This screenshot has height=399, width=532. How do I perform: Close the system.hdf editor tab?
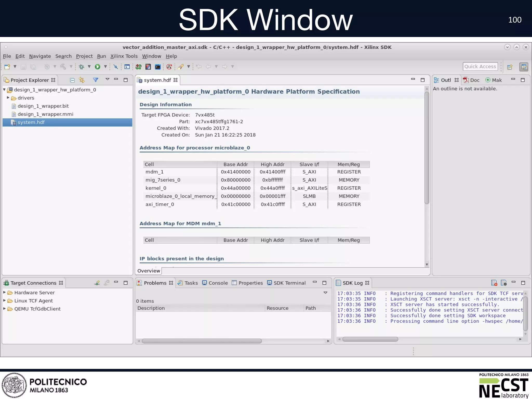[x=176, y=80]
